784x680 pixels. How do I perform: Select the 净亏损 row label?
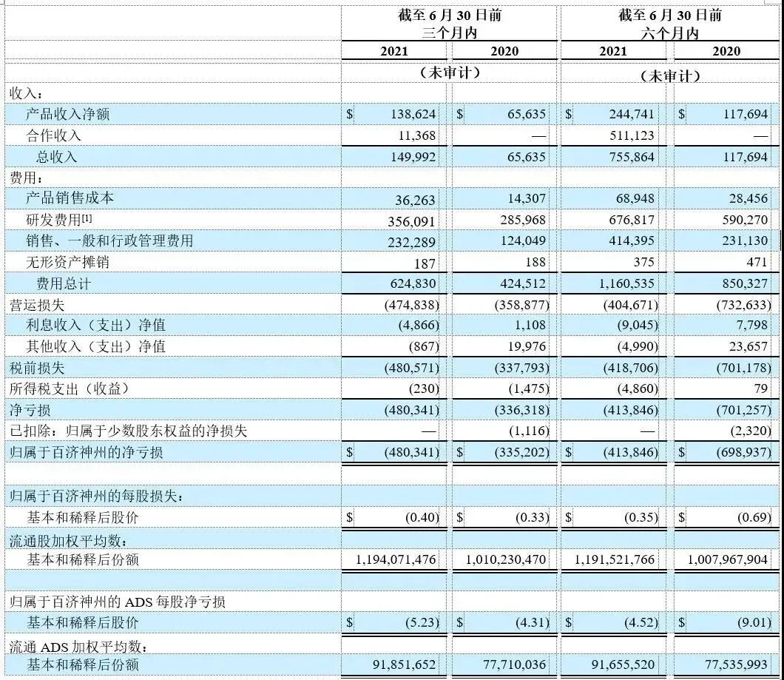click(x=30, y=411)
